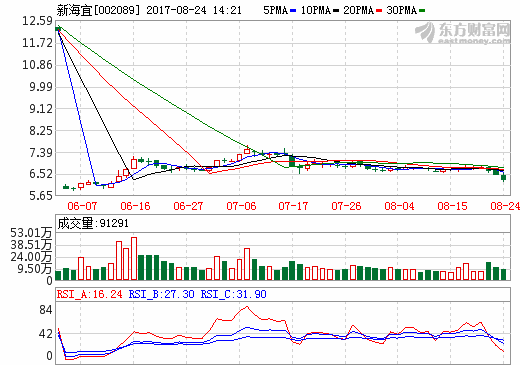Click the 5PMA legend label

[275, 10]
